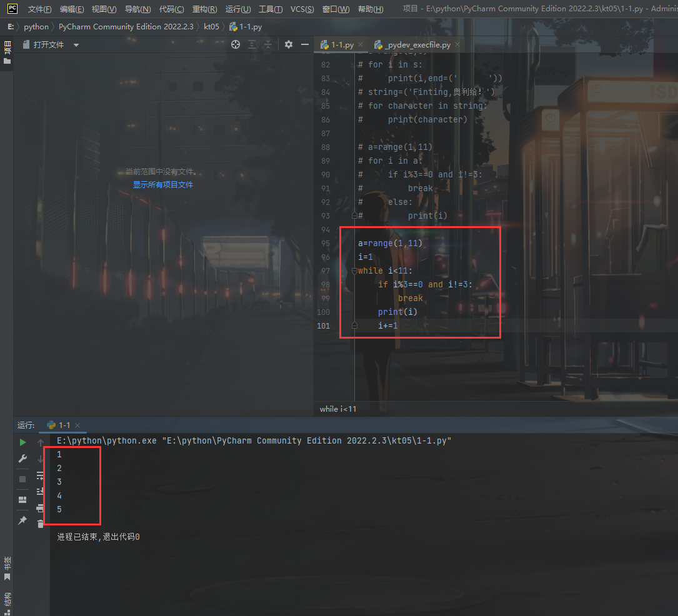This screenshot has width=678, height=616.
Task: Expand all in project panel toolbar
Action: [x=252, y=44]
